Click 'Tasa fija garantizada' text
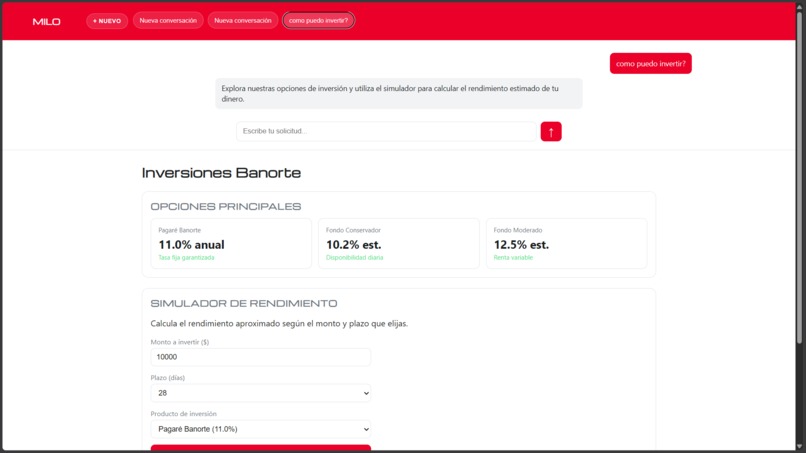The height and width of the screenshot is (453, 806). coord(186,258)
